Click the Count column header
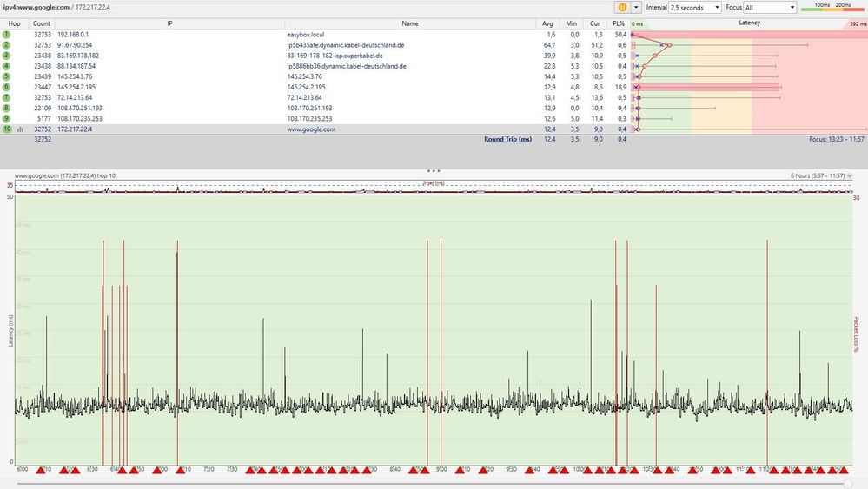 [42, 23]
